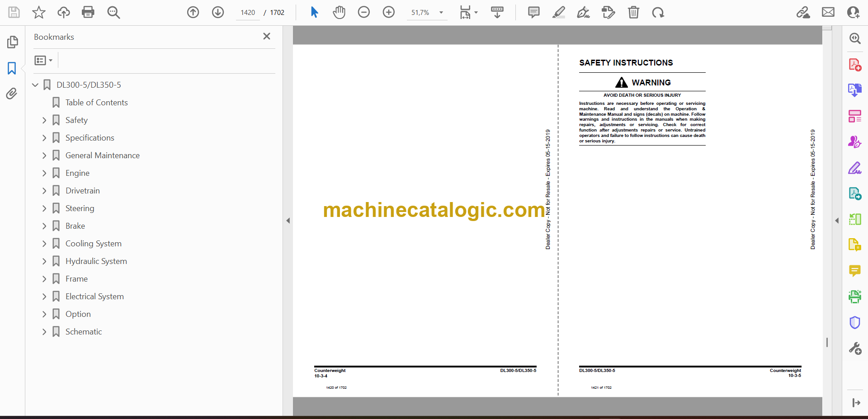Screen dimensions: 868x419
Task: Open the zoom level dropdown 51,7%
Action: pos(427,13)
